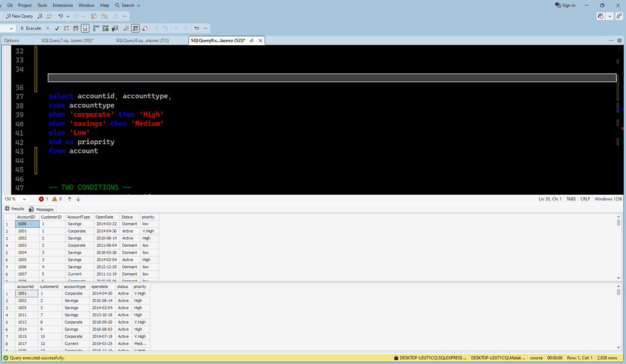626x364 pixels.
Task: Switch to the Messages results tab
Action: click(42, 209)
